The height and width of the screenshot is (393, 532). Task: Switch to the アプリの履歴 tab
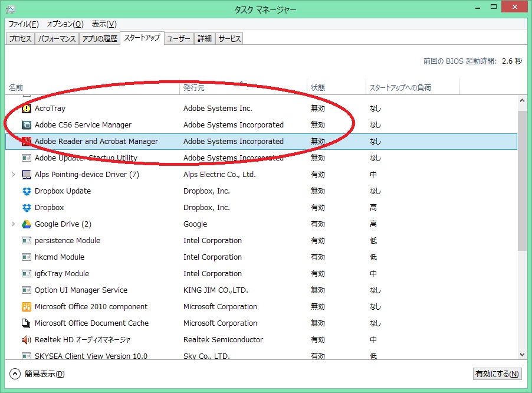click(x=100, y=39)
